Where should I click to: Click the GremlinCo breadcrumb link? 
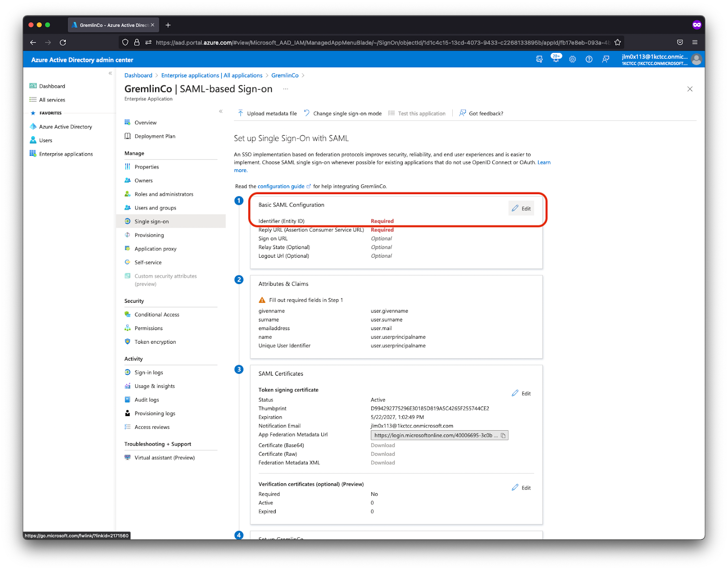pos(285,76)
